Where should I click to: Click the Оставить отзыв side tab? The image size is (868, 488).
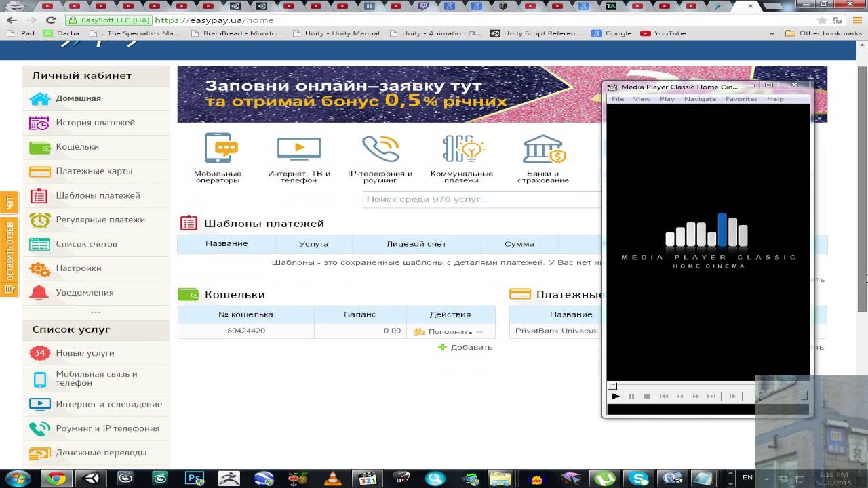pos(9,257)
